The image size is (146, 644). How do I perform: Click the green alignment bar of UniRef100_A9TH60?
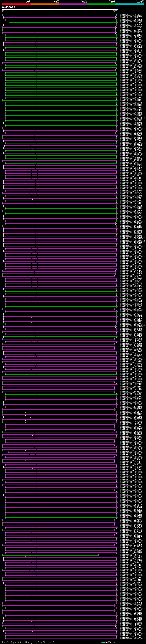coord(63,22)
